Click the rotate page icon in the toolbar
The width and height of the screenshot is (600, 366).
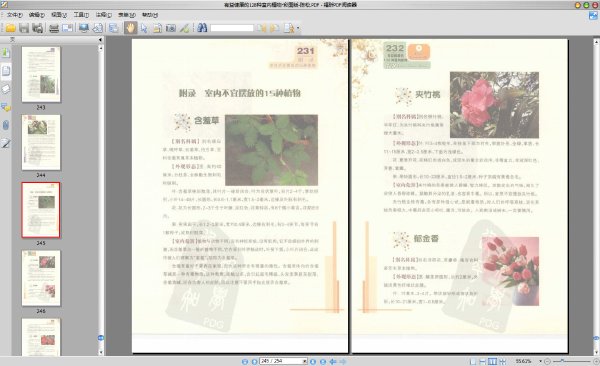tap(98, 28)
